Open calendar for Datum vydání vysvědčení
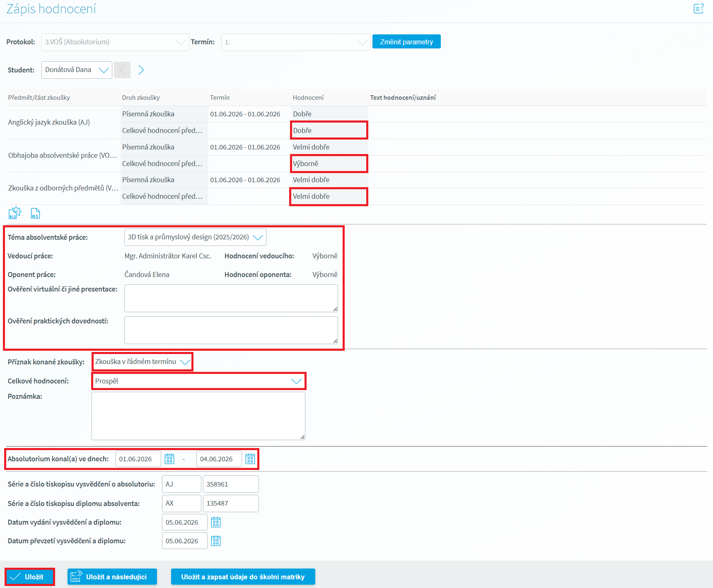Viewport: 713px width, 588px height. 216,522
